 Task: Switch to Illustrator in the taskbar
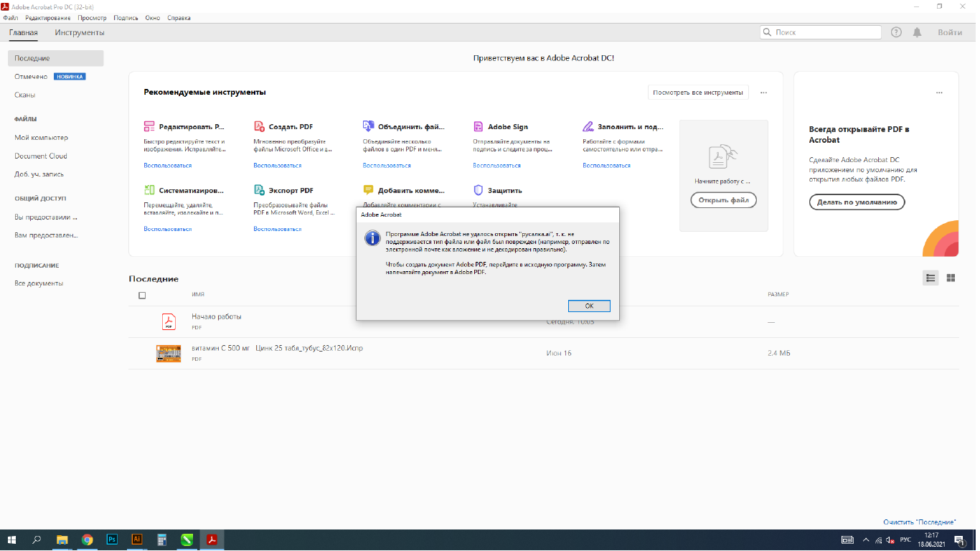(x=137, y=540)
